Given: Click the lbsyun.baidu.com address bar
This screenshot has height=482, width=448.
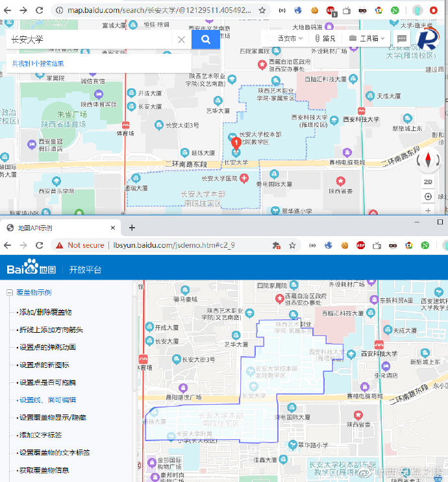Looking at the screenshot, I should [x=174, y=245].
